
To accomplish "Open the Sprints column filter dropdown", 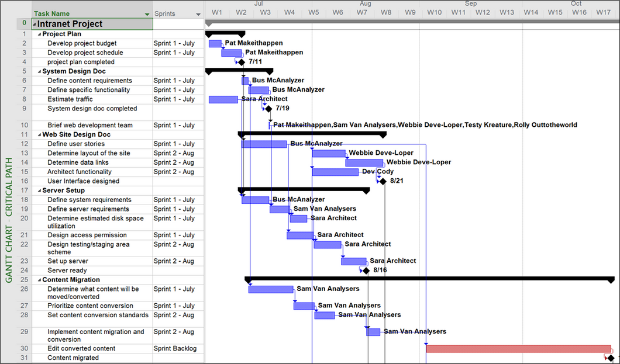I will pos(198,14).
